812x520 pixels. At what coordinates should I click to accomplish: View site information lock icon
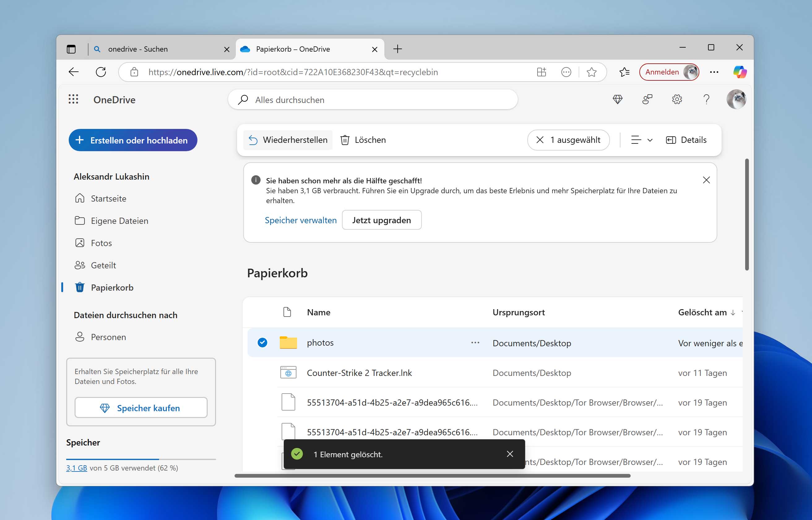[134, 72]
